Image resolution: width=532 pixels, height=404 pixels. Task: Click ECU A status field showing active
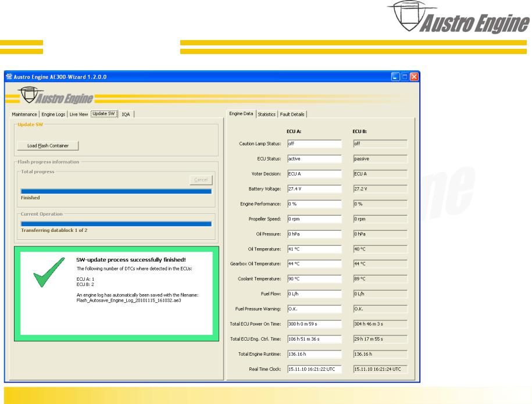(x=315, y=159)
